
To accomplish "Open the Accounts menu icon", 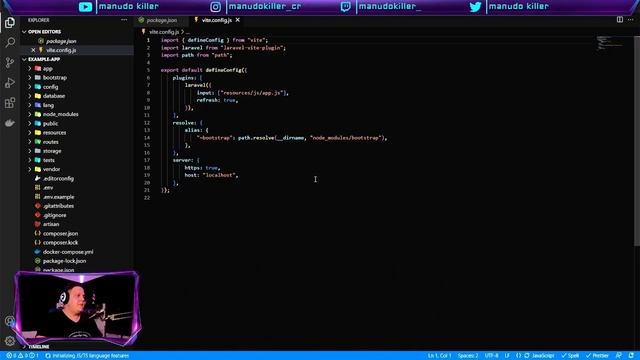I will pyautogui.click(x=10, y=321).
